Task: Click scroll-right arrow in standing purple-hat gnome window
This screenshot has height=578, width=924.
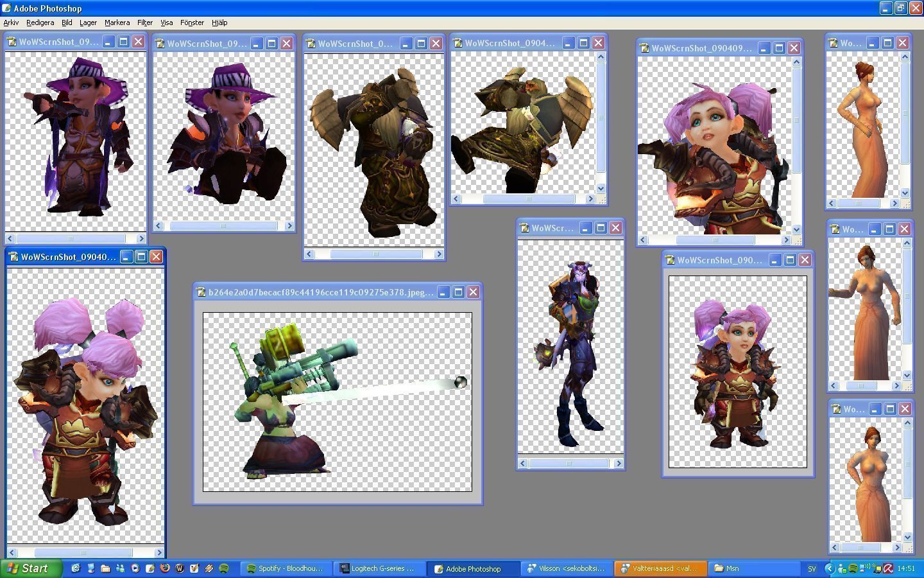Action: pyautogui.click(x=142, y=238)
